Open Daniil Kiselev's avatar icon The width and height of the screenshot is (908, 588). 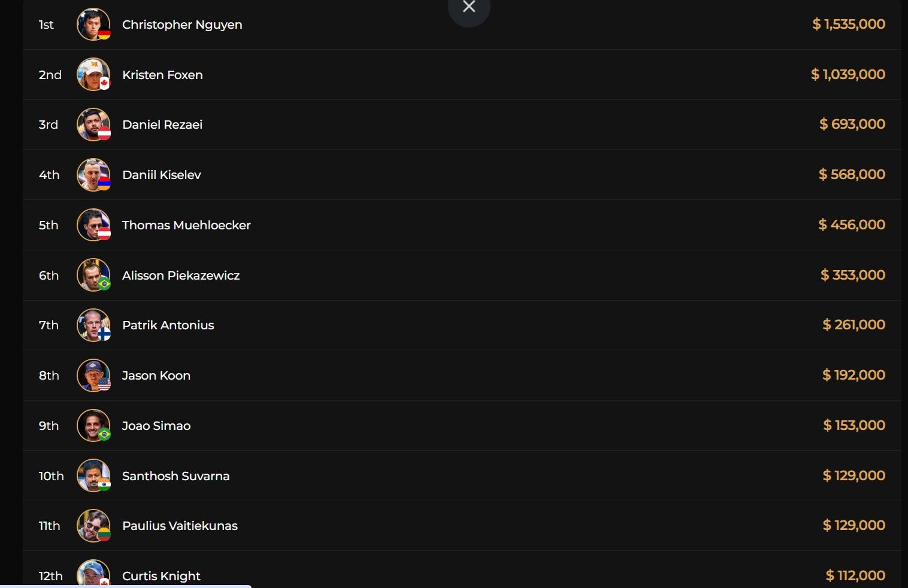93,175
